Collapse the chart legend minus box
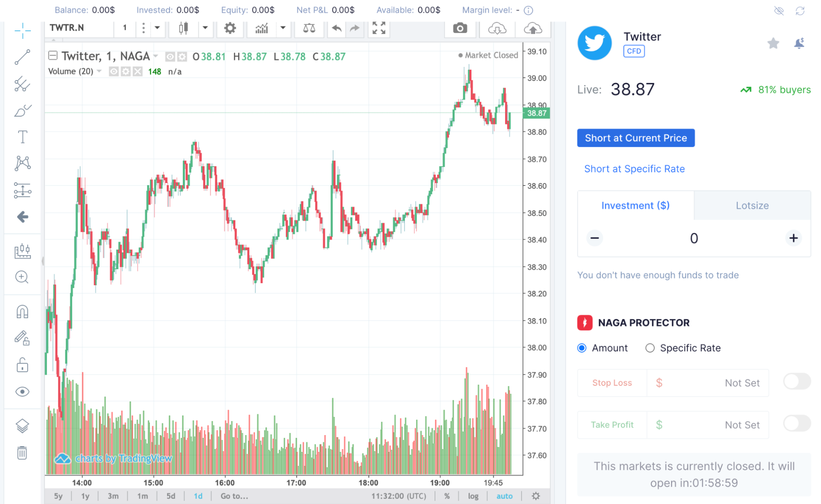 tap(53, 55)
